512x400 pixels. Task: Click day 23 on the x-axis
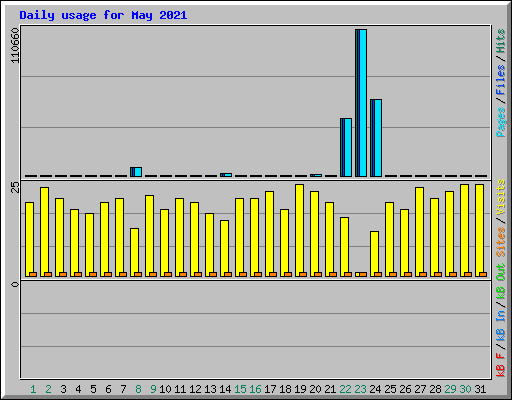360,389
